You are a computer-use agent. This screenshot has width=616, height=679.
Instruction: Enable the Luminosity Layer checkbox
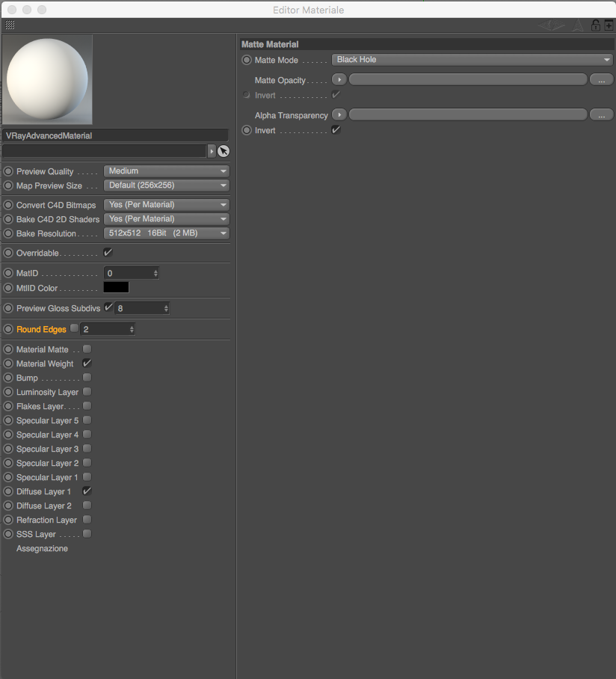tap(87, 391)
